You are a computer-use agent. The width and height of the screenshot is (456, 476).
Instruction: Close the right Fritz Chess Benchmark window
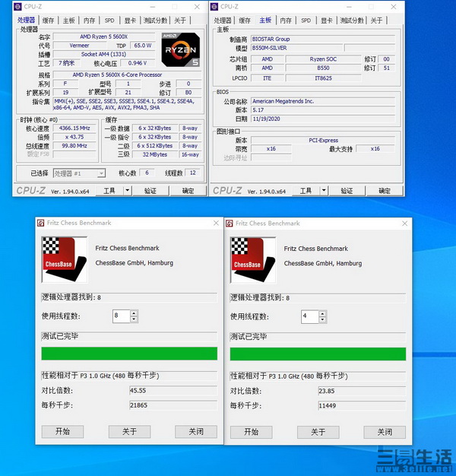pyautogui.click(x=405, y=224)
